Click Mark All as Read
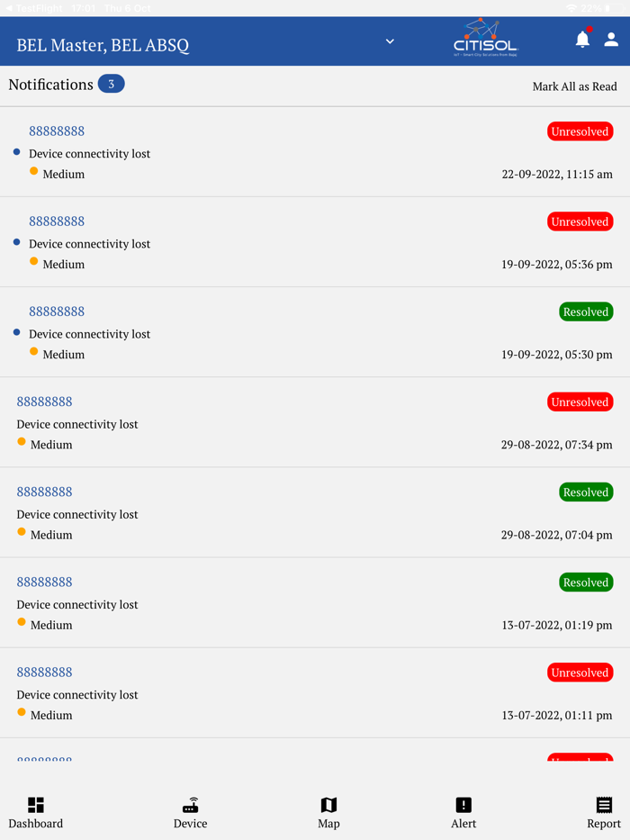 574,86
